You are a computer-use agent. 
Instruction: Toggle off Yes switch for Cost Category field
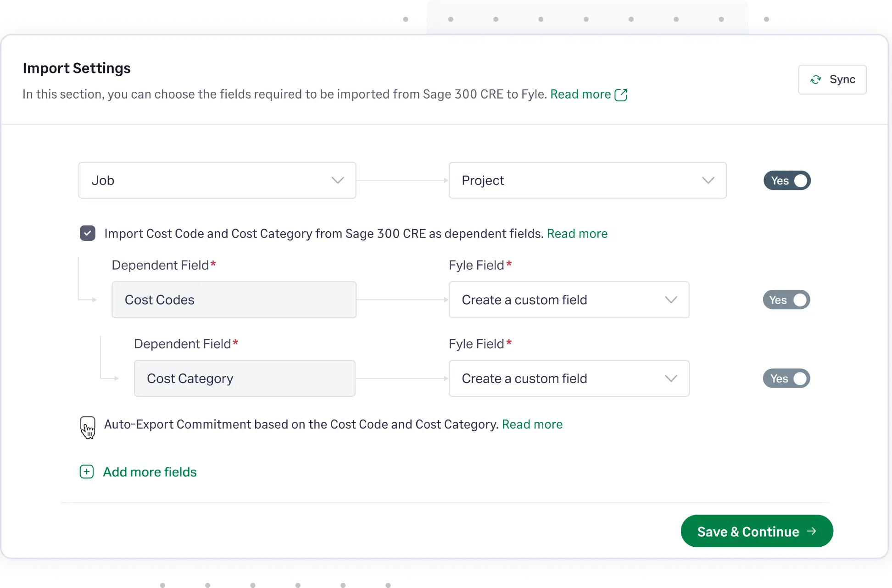786,378
